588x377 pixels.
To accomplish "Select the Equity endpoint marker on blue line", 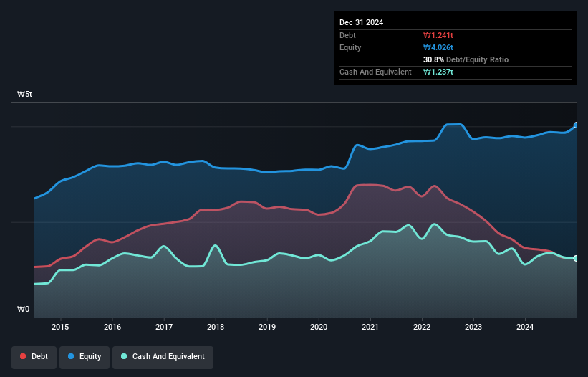I will pyautogui.click(x=576, y=125).
